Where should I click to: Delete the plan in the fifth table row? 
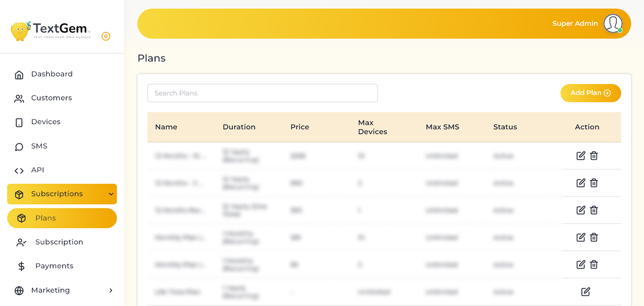pyautogui.click(x=594, y=265)
